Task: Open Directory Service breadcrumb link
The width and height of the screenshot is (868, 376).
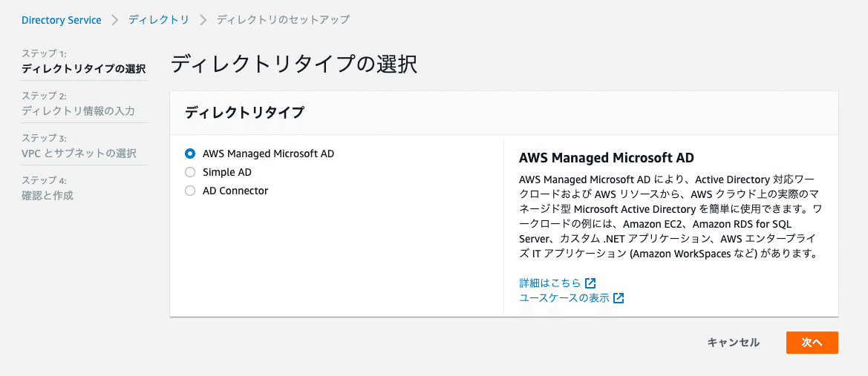Action: point(62,20)
